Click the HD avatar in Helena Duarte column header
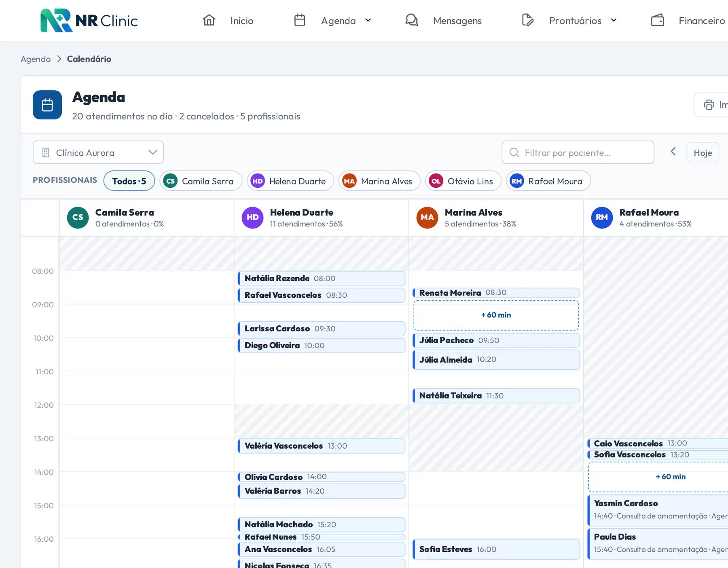728x568 pixels. click(x=252, y=218)
